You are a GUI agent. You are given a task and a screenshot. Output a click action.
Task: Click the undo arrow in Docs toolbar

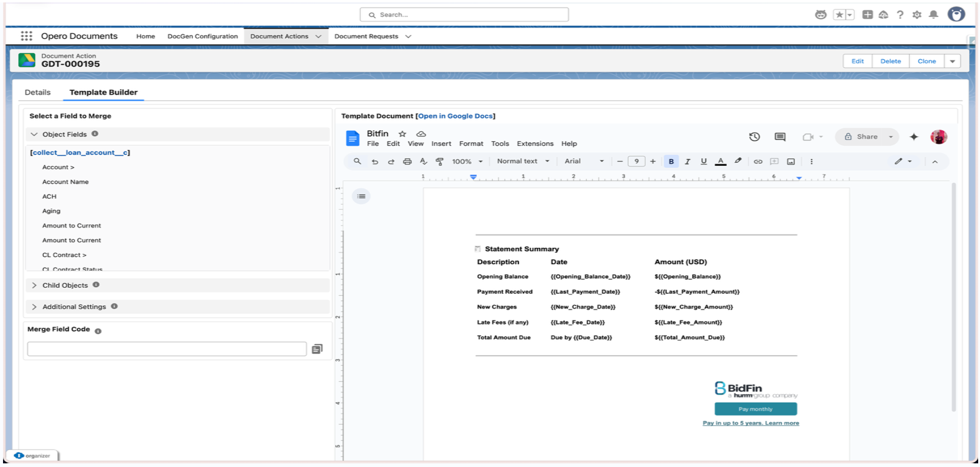(375, 162)
